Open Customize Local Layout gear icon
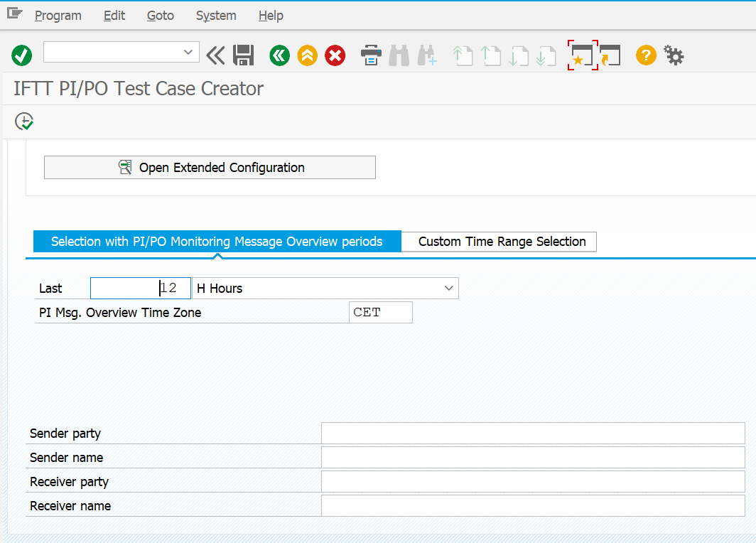This screenshot has width=756, height=543. click(674, 55)
